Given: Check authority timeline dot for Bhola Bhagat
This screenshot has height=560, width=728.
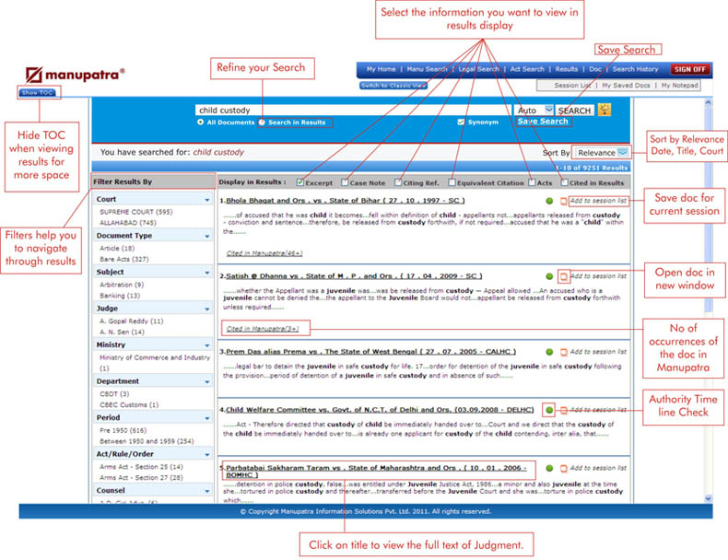Looking at the screenshot, I should tap(549, 201).
